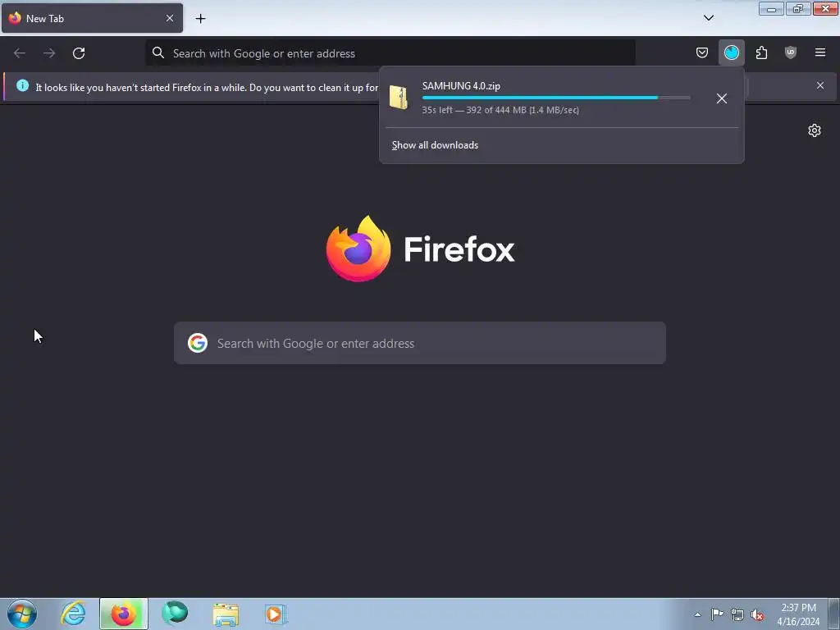
Task: Launch Internet Explorer from taskbar
Action: [73, 614]
